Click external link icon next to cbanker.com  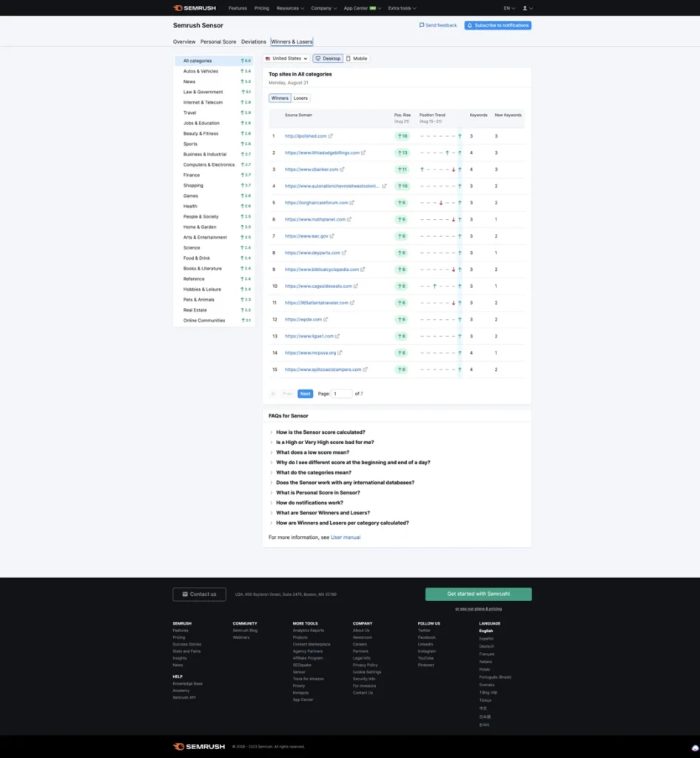342,170
